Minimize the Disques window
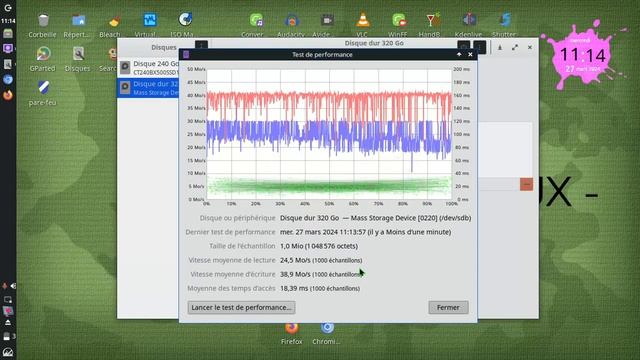The height and width of the screenshot is (360, 640). (500, 47)
